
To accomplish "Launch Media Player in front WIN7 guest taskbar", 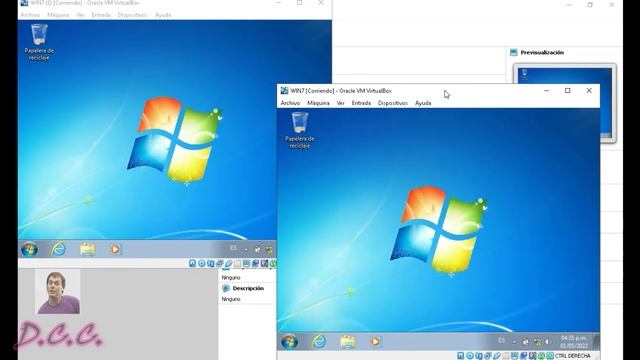I will click(375, 342).
